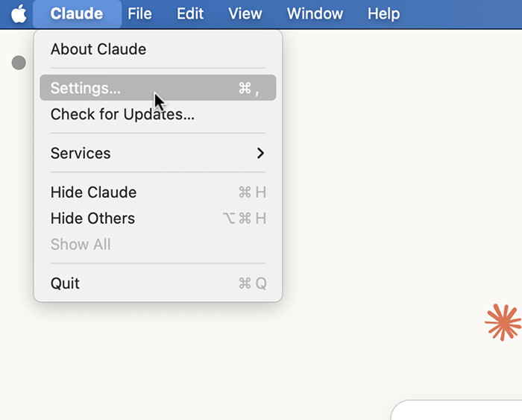Select Settings… menu item
Screen dimensions: 522x420
158,87
